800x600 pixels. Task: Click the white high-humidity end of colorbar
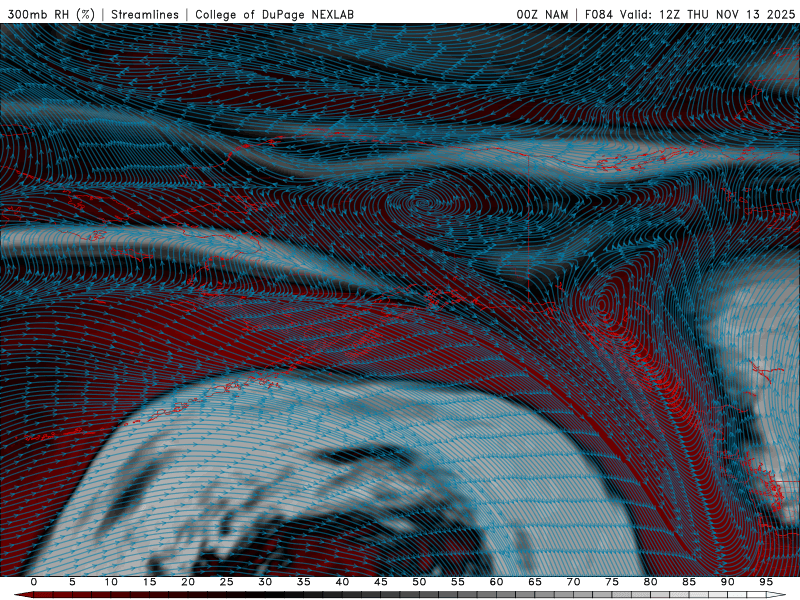click(x=777, y=595)
